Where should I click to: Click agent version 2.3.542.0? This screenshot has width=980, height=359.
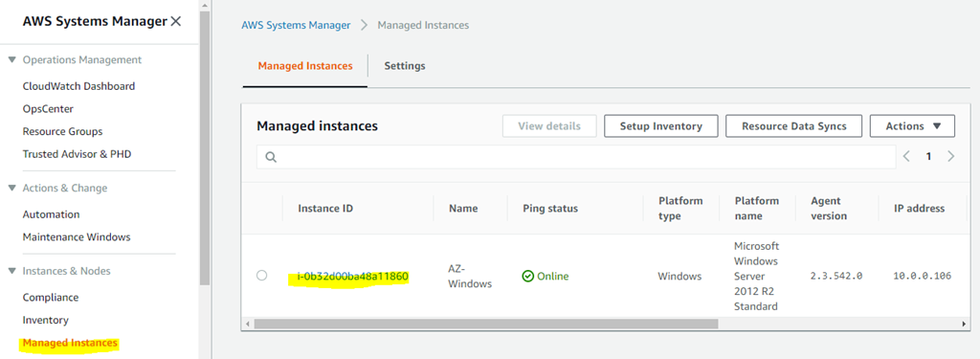click(x=836, y=276)
